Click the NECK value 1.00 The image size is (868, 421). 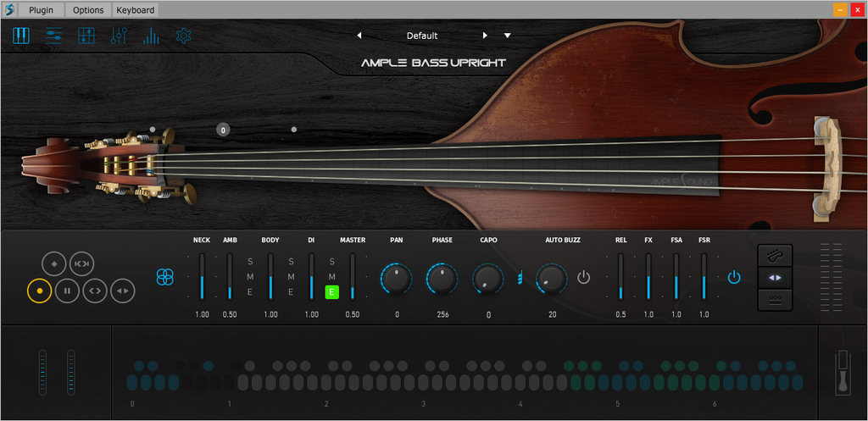pos(202,315)
